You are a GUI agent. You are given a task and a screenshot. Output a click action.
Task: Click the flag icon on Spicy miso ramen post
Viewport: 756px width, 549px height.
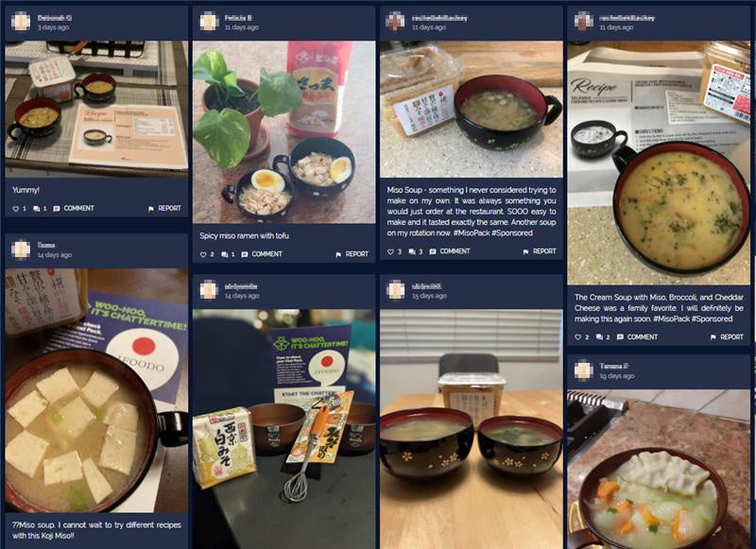coord(338,254)
